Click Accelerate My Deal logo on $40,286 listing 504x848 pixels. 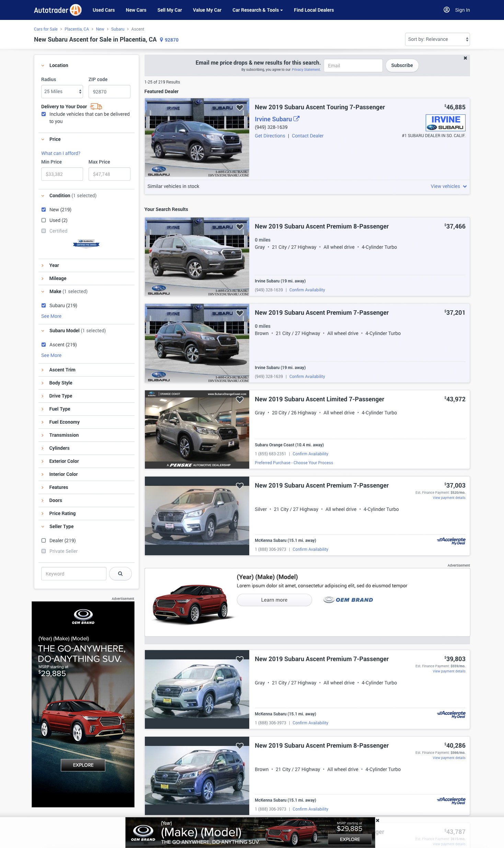[451, 801]
